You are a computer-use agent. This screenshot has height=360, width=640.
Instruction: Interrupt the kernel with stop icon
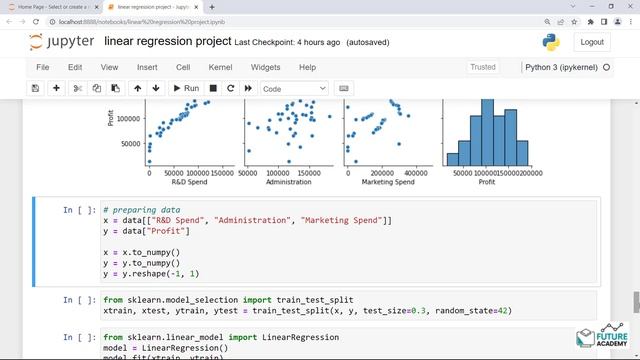213,88
